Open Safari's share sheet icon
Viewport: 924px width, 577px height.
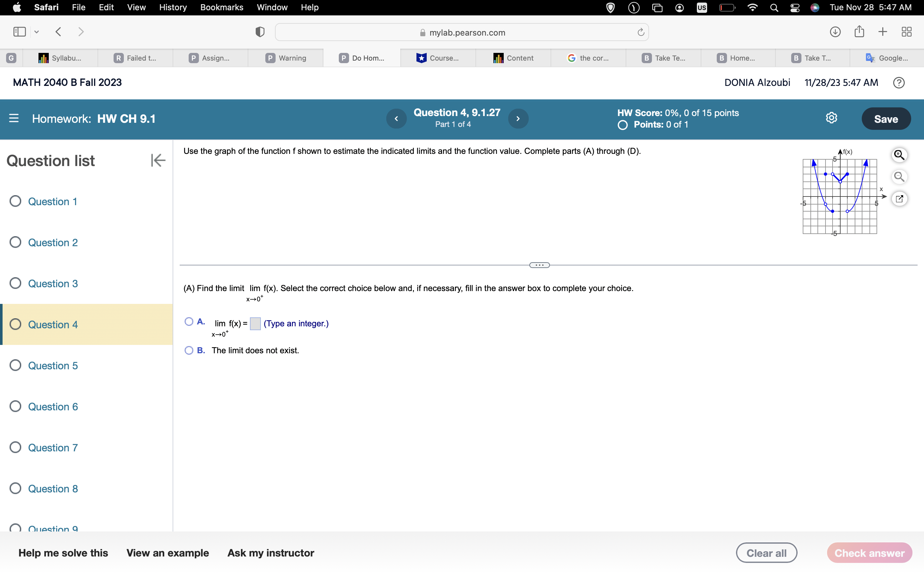click(x=860, y=32)
